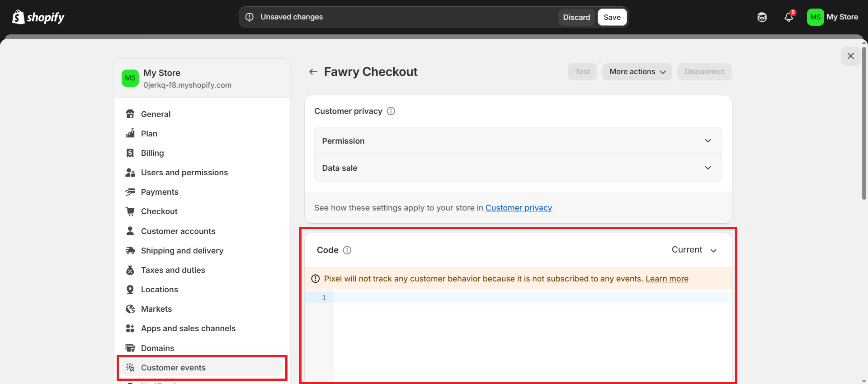This screenshot has height=384, width=868.
Task: Click into line 1 of the code editor
Action: [533, 297]
